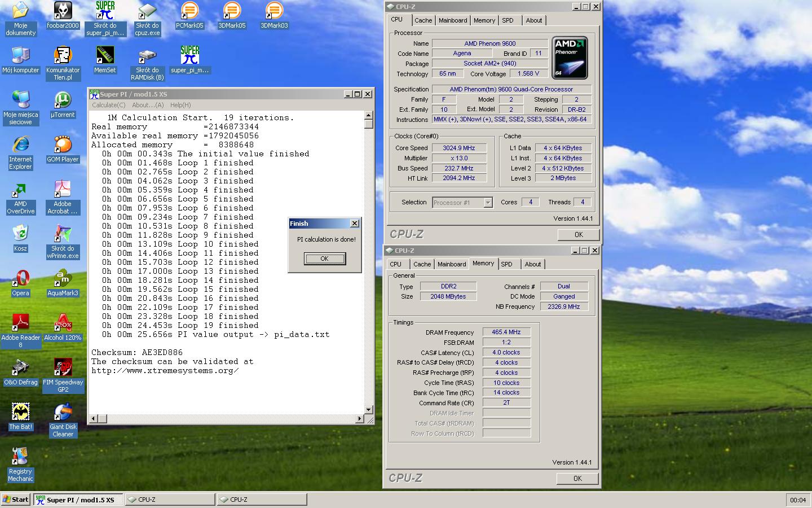812x508 pixels.
Task: Open About tab in upper CPU-Z
Action: click(x=534, y=20)
